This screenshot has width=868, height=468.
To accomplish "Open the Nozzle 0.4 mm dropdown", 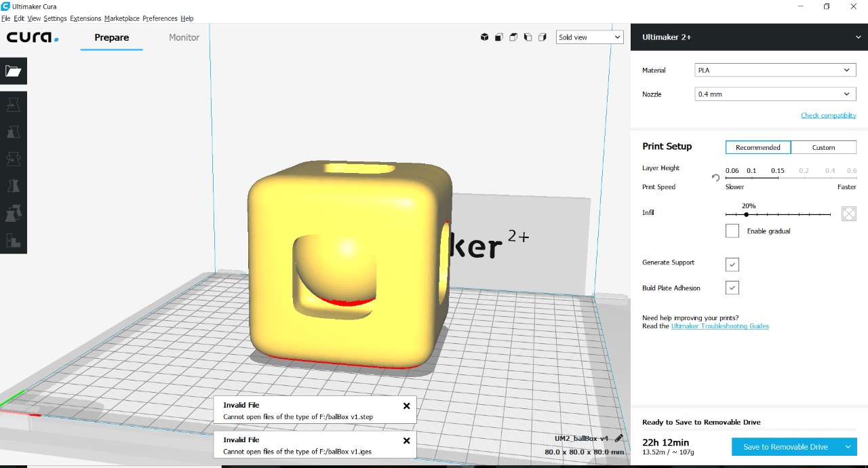I will (x=776, y=94).
